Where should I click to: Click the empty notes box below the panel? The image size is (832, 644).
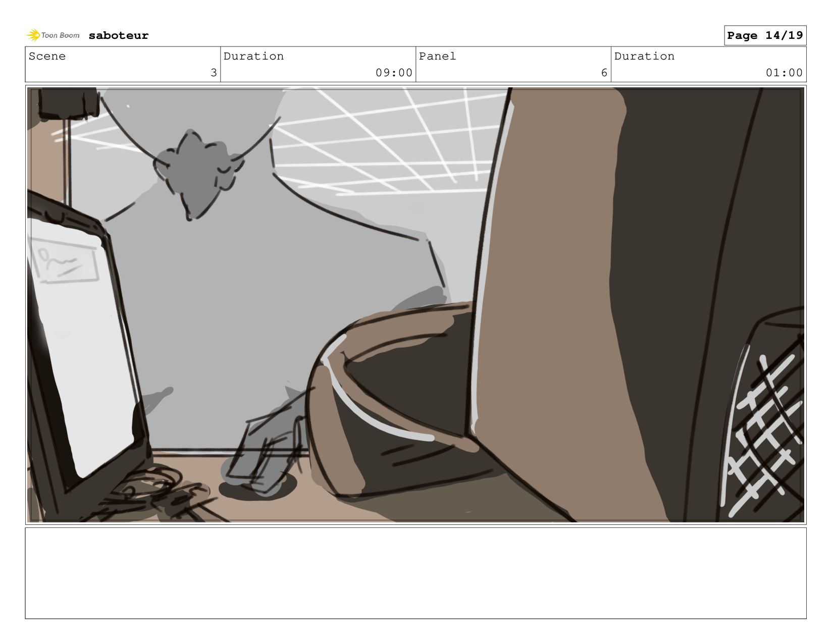pos(415,573)
